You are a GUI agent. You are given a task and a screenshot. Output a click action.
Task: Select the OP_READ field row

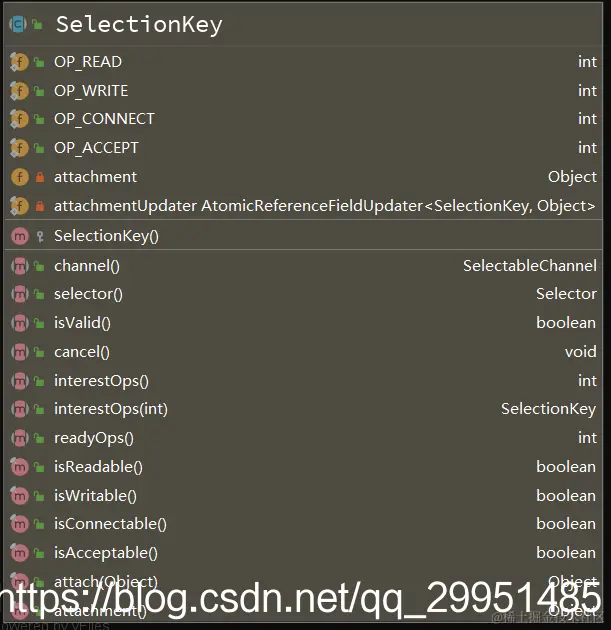(x=303, y=62)
